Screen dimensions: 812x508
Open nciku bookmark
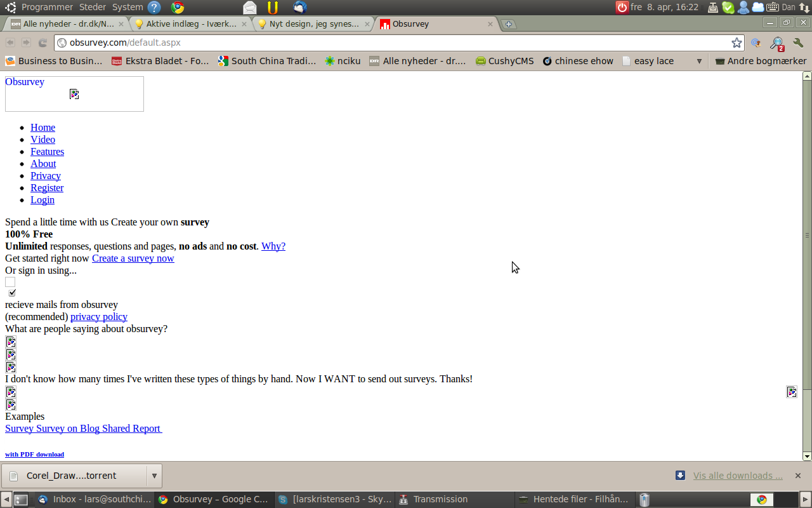(x=343, y=61)
